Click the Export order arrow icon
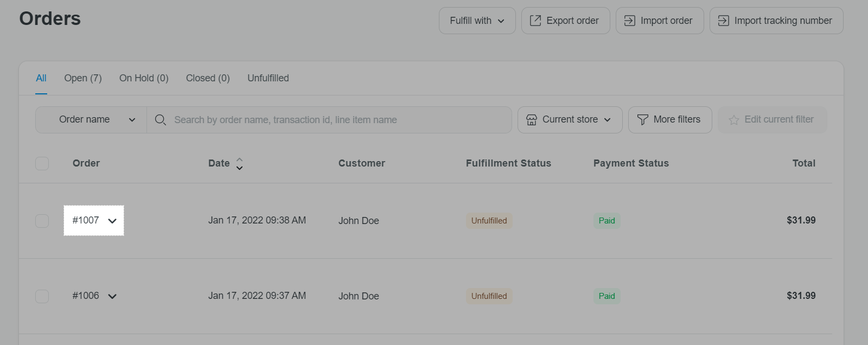868x345 pixels. pos(535,21)
